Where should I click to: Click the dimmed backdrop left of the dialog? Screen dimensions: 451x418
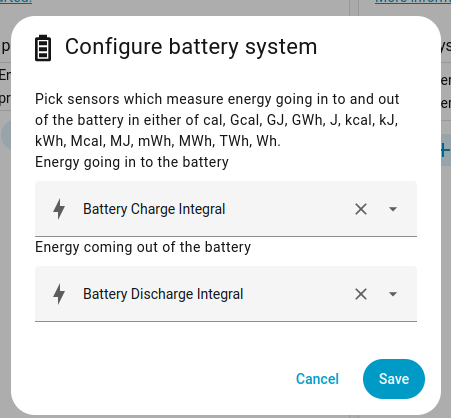pos(5,233)
